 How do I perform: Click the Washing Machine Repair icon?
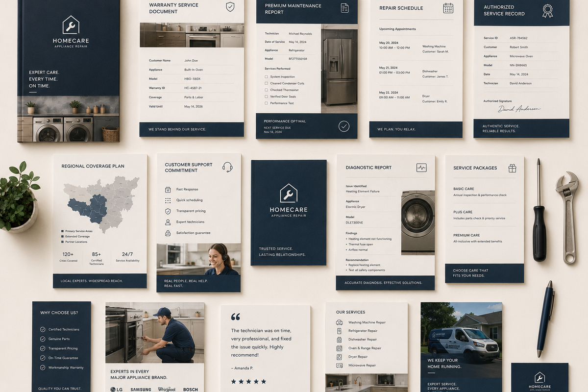click(339, 322)
